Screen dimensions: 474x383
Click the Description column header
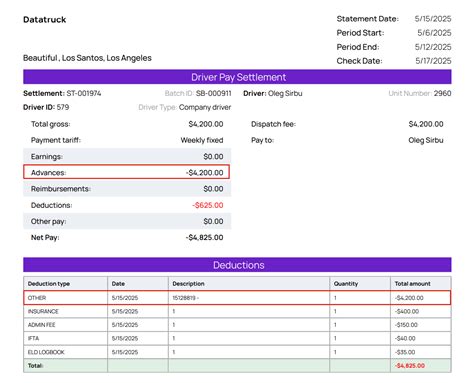click(188, 284)
